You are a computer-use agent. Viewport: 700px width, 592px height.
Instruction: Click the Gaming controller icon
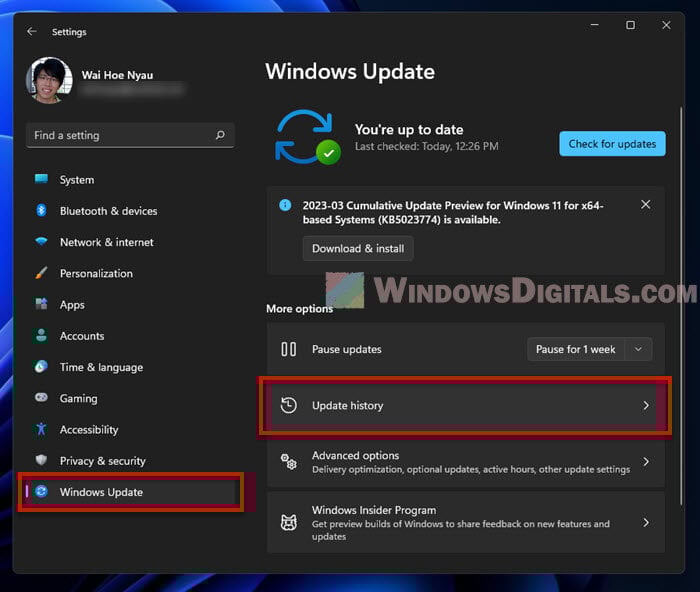click(41, 397)
